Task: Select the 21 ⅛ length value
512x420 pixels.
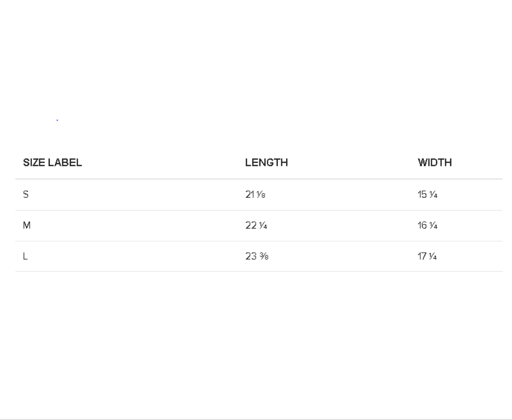Action: pyautogui.click(x=255, y=195)
